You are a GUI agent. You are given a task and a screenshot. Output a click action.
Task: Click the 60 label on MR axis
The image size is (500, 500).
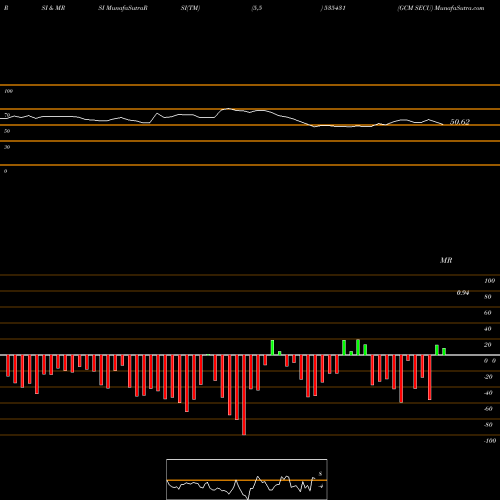click(488, 313)
